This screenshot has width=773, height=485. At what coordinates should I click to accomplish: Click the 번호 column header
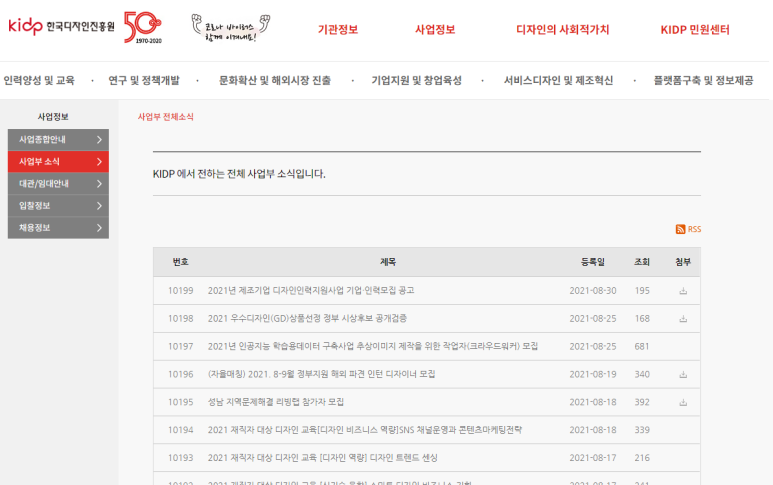click(180, 262)
